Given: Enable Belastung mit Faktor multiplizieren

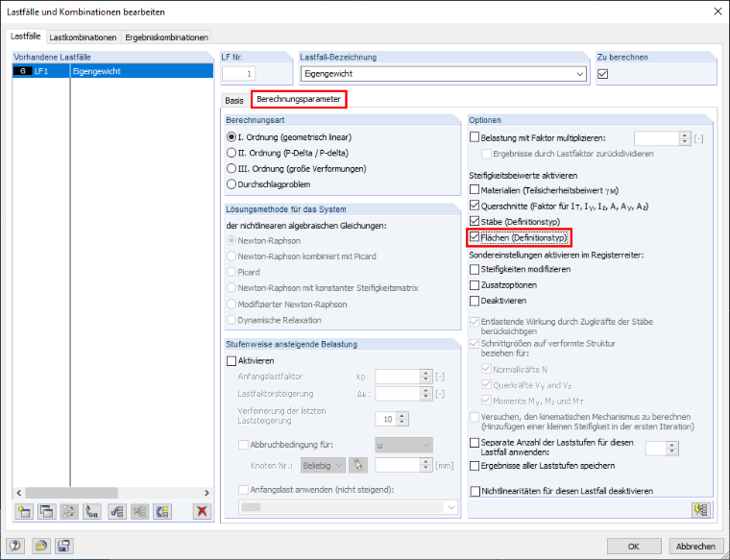Looking at the screenshot, I should [474, 137].
